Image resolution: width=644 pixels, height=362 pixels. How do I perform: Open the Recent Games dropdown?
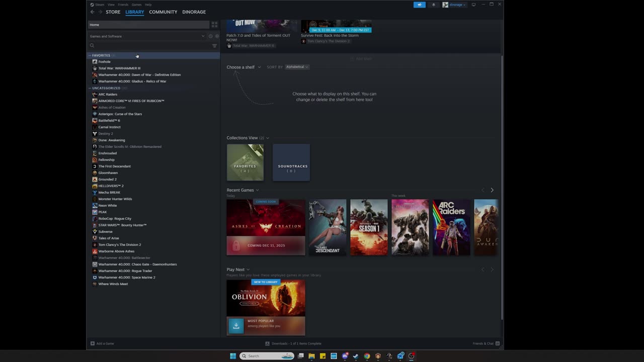pos(243,190)
